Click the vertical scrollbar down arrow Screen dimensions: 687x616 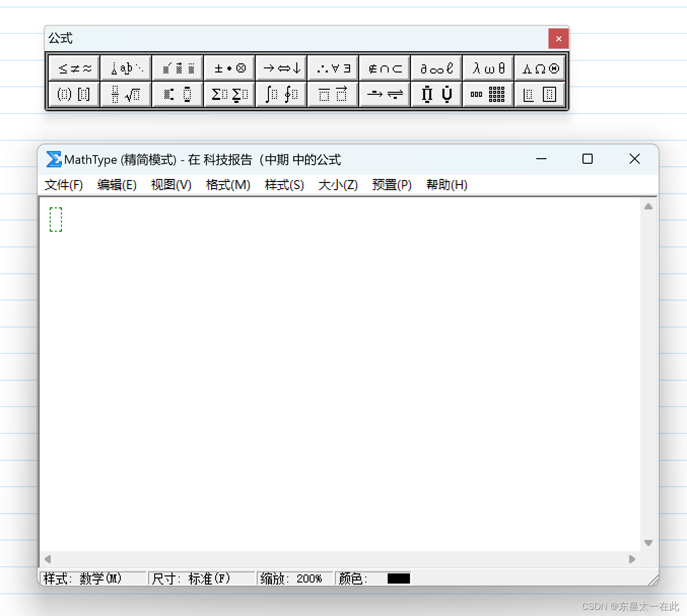pos(648,543)
